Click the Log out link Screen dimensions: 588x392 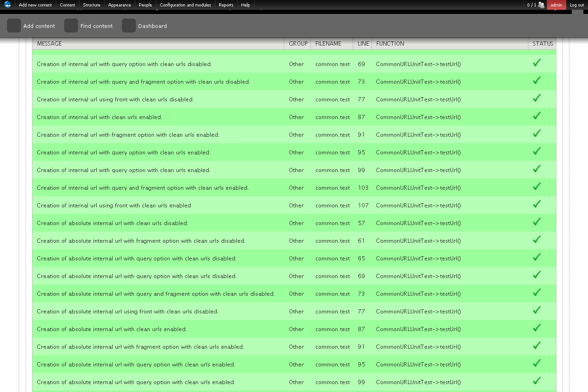[x=577, y=5]
